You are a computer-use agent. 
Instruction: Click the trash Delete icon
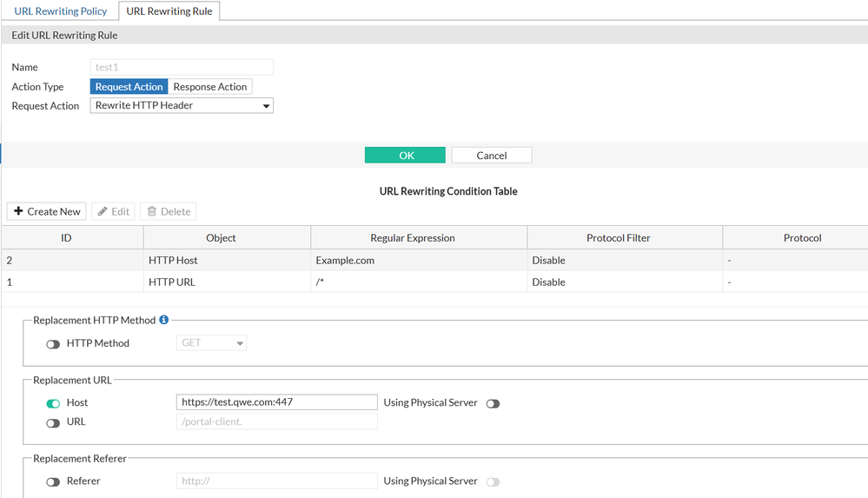tap(152, 211)
